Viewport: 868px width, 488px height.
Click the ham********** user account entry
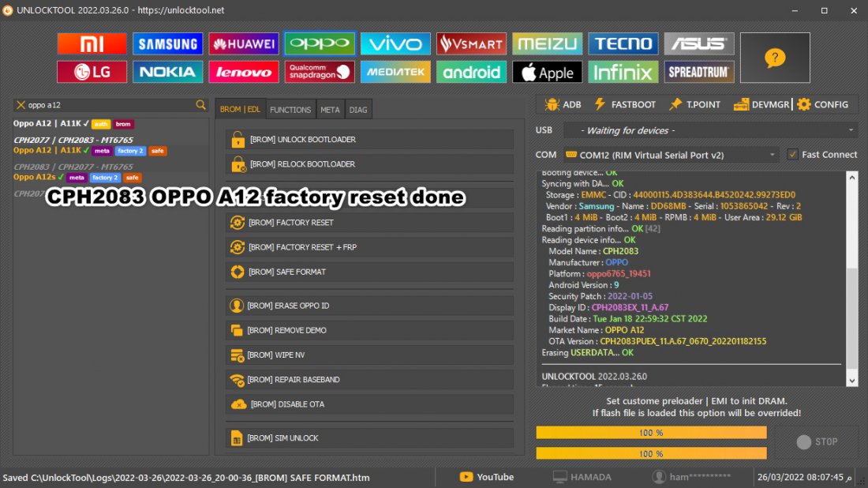(x=691, y=477)
